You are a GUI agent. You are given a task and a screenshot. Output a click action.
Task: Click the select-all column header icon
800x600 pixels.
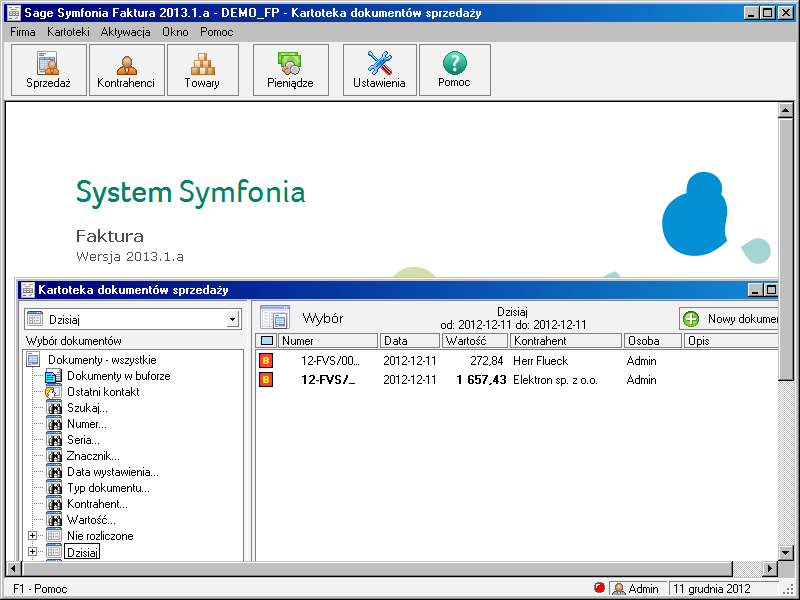pos(267,341)
